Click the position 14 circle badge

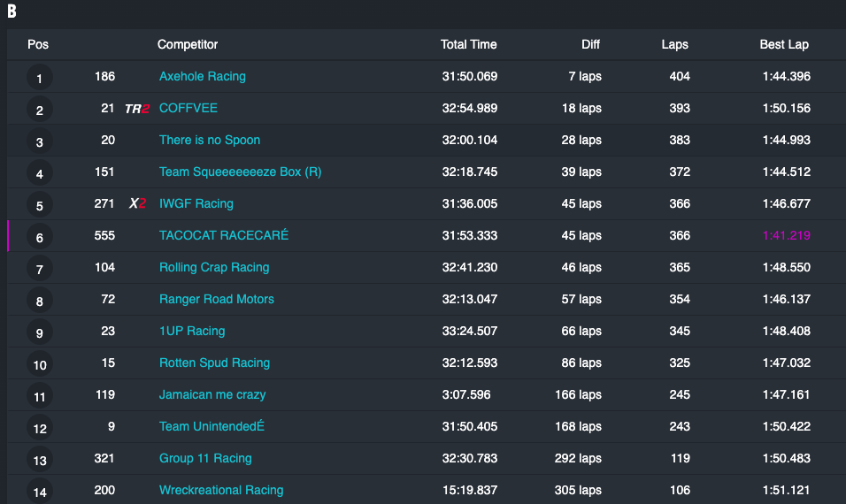click(40, 491)
